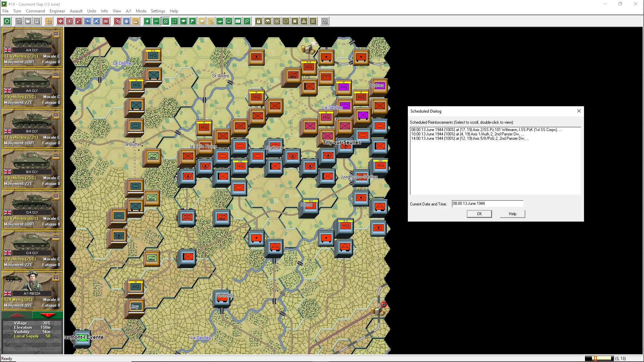The height and width of the screenshot is (362, 644).
Task: Click the open folder toolbar icon
Action: [x=28, y=21]
